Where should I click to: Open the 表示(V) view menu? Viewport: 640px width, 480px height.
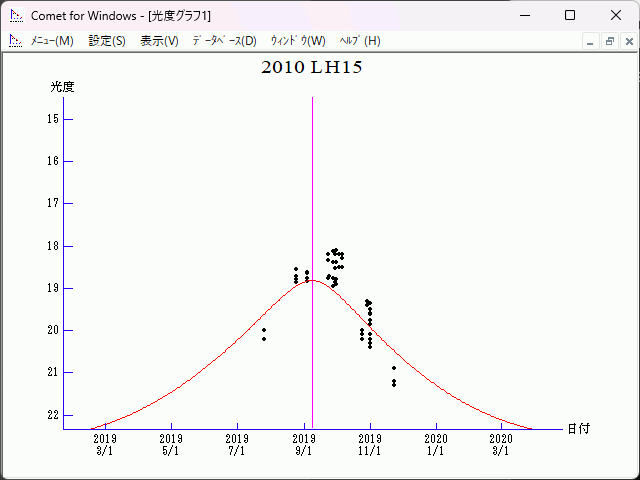[x=159, y=41]
